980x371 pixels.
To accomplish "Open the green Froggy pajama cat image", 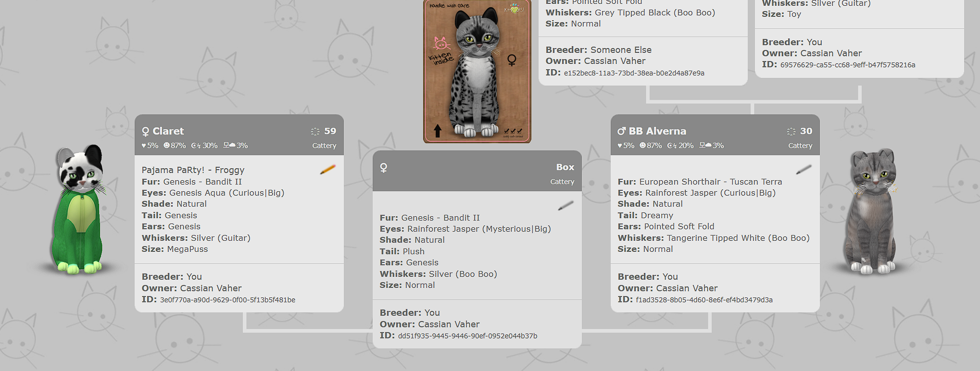I will (81, 209).
